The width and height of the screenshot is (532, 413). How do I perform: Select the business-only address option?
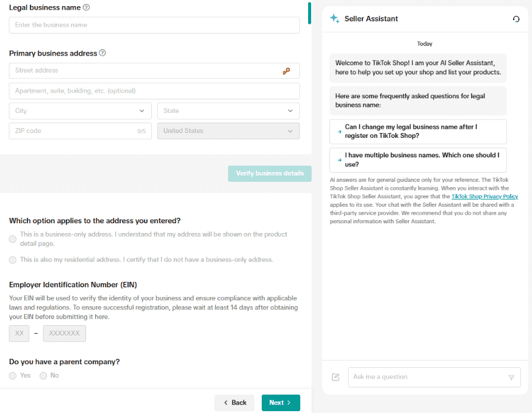(13, 239)
